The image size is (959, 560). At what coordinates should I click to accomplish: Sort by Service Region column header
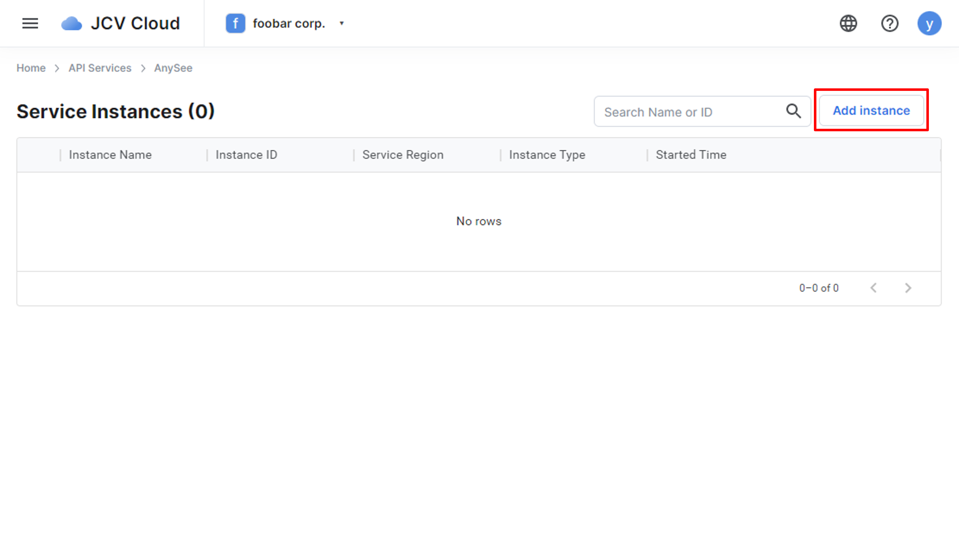coord(403,155)
